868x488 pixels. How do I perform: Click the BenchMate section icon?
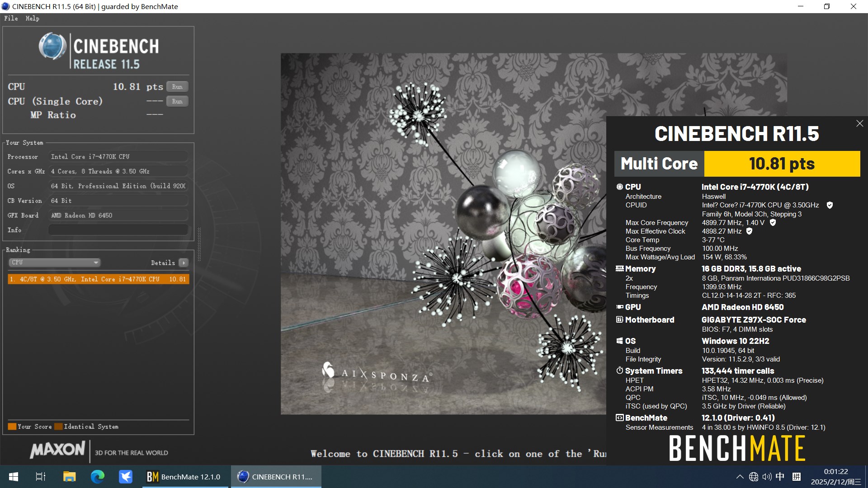coord(619,418)
